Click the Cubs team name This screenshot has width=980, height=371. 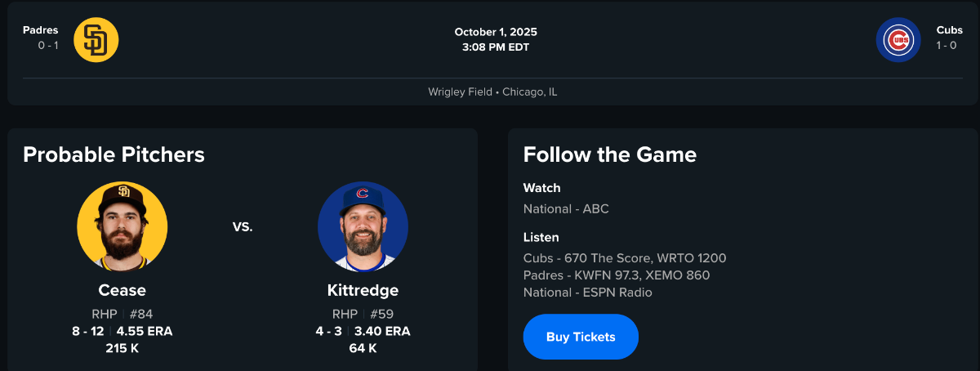pos(950,30)
